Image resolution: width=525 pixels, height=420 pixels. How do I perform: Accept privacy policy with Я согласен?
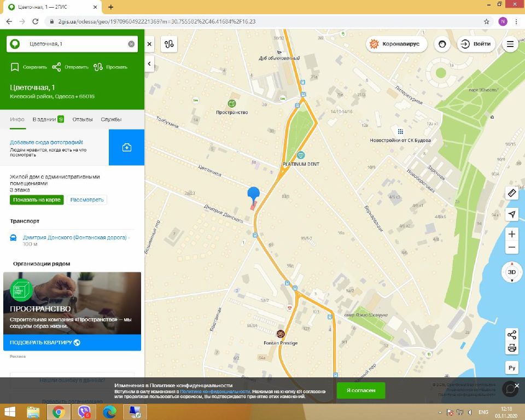click(361, 390)
